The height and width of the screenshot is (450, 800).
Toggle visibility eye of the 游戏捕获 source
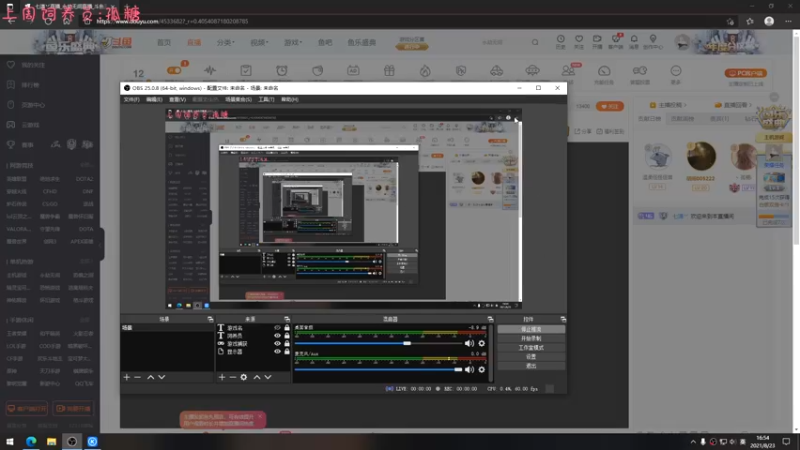[x=277, y=343]
